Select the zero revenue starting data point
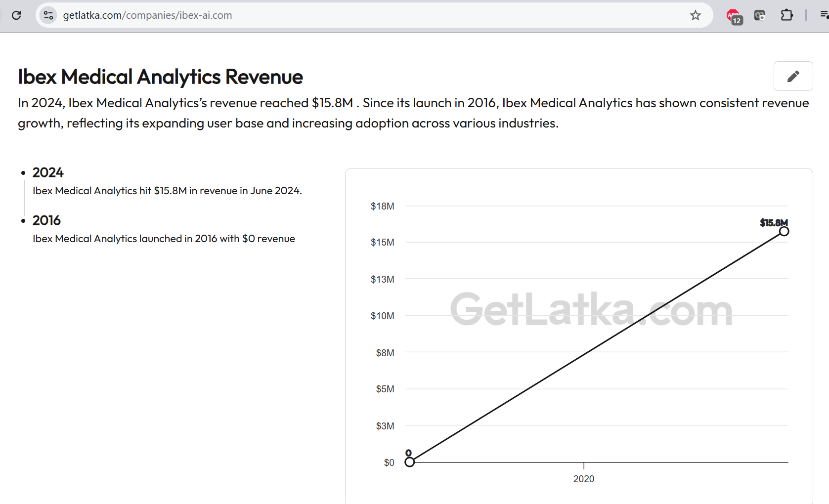829x504 pixels. click(x=409, y=462)
